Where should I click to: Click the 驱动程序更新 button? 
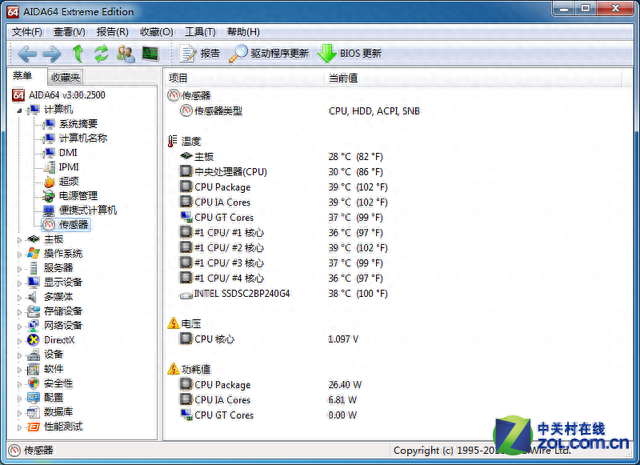[x=269, y=53]
